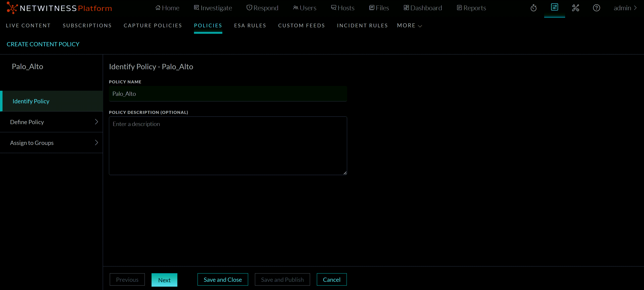Screen dimensions: 644x290
Task: Click into the Policy Description textarea
Action: [x=228, y=145]
